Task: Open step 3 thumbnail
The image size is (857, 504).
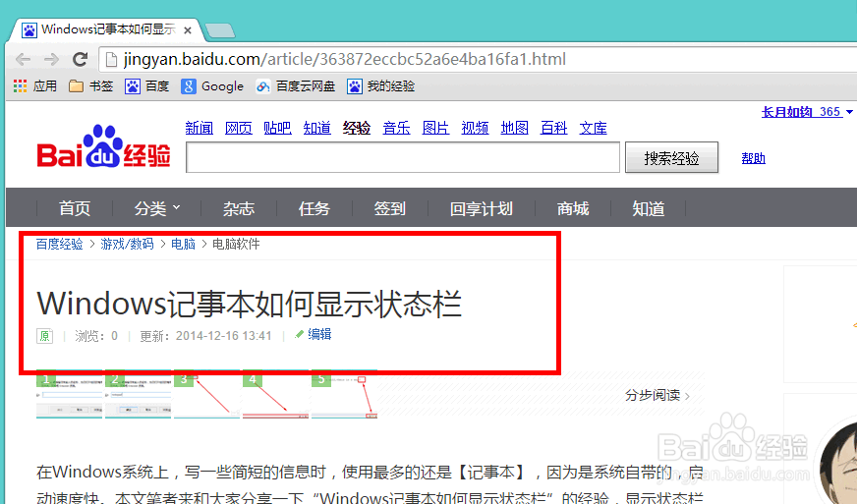Action: 206,394
